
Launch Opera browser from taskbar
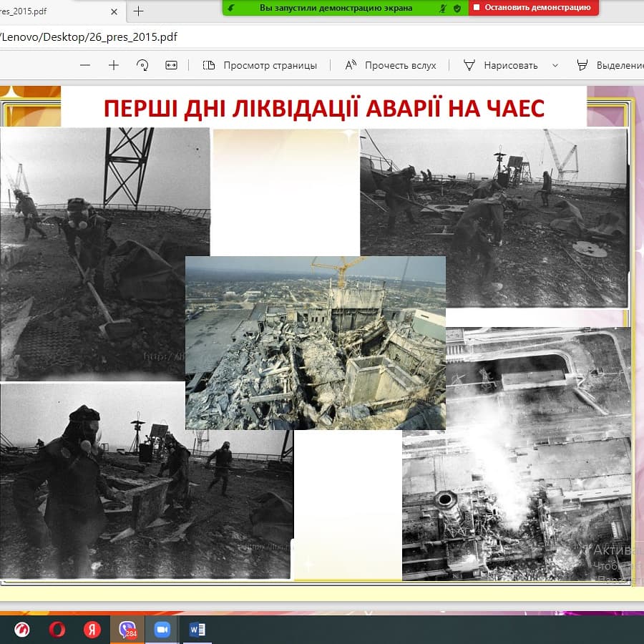(57, 630)
